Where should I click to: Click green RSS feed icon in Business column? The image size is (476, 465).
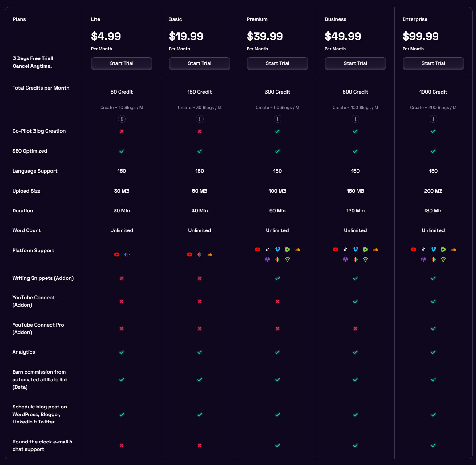click(x=365, y=259)
